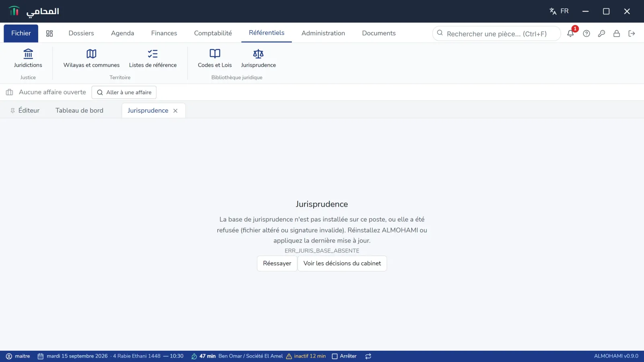Click the ERR_JURIS_BASE_ABSENTE error code

pos(322,251)
